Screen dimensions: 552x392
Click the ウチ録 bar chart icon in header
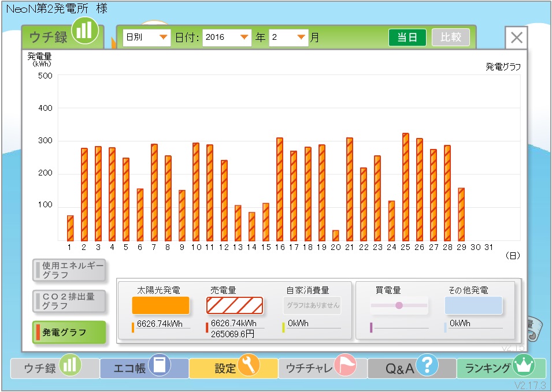(84, 30)
